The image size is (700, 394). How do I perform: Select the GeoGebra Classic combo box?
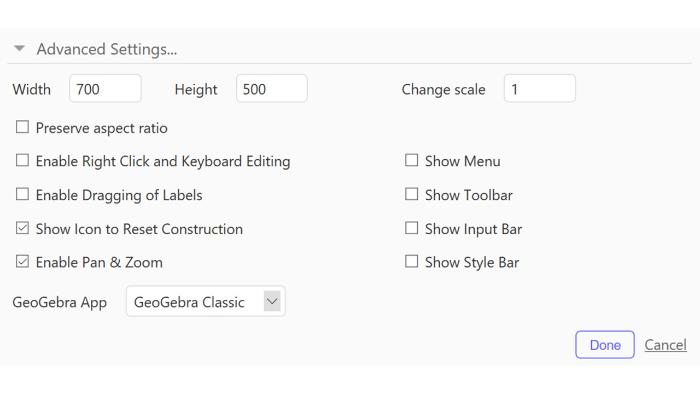[x=205, y=301]
